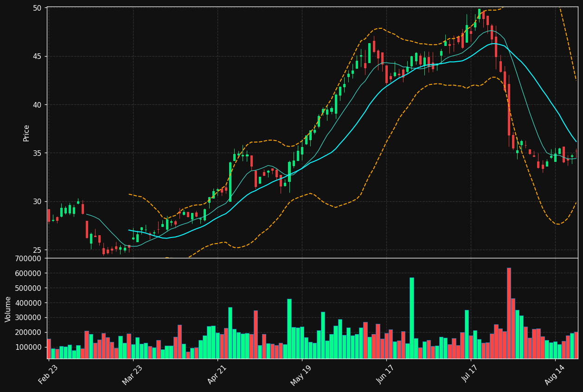This screenshot has height=392, width=583.
Task: Click the price tick label 45
Action: click(37, 57)
